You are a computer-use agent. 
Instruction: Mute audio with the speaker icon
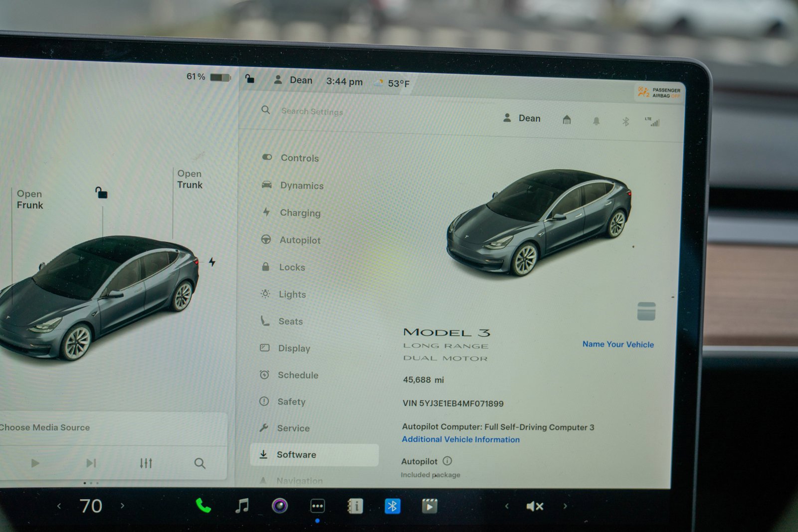click(x=534, y=506)
